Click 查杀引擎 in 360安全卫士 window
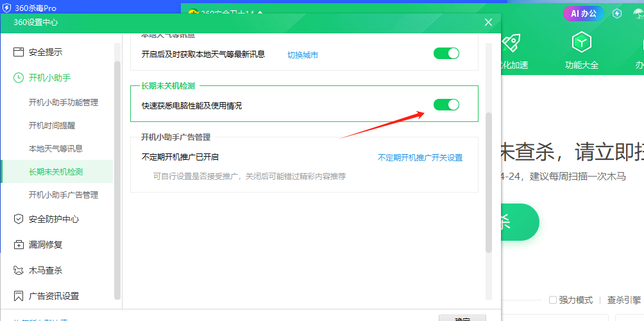Viewport: 644px width, 321px height. 624,300
